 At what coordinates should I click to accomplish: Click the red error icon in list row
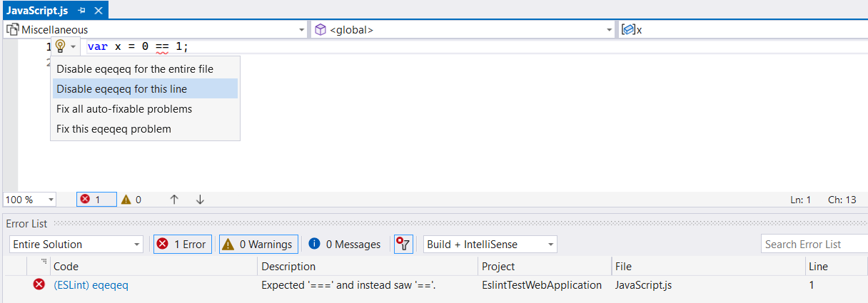pyautogui.click(x=39, y=285)
